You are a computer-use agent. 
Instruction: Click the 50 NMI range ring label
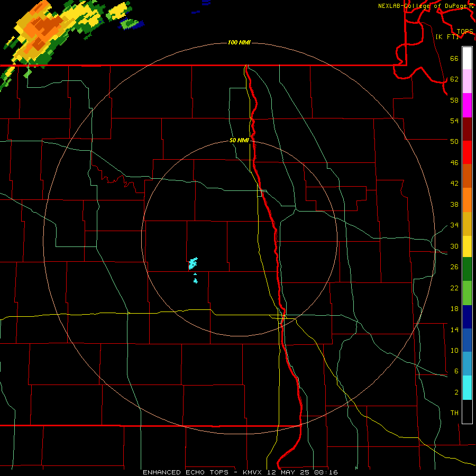(x=239, y=140)
